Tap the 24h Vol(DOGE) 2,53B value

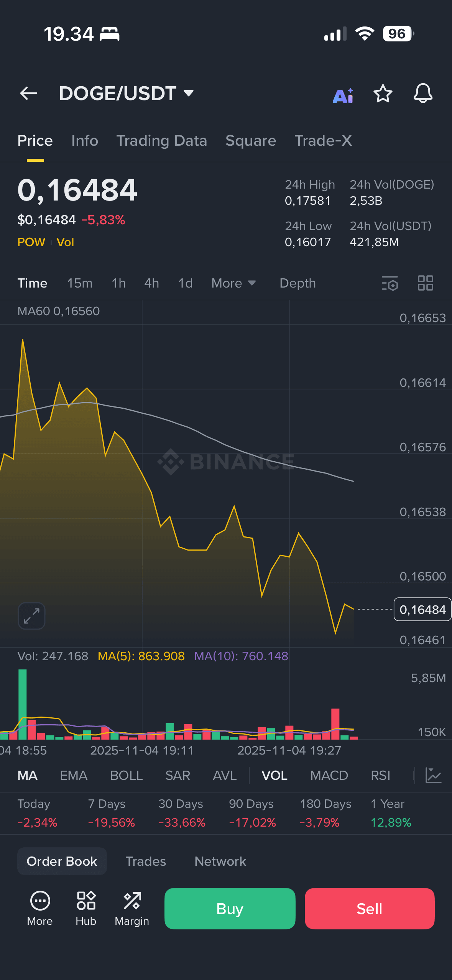[366, 201]
